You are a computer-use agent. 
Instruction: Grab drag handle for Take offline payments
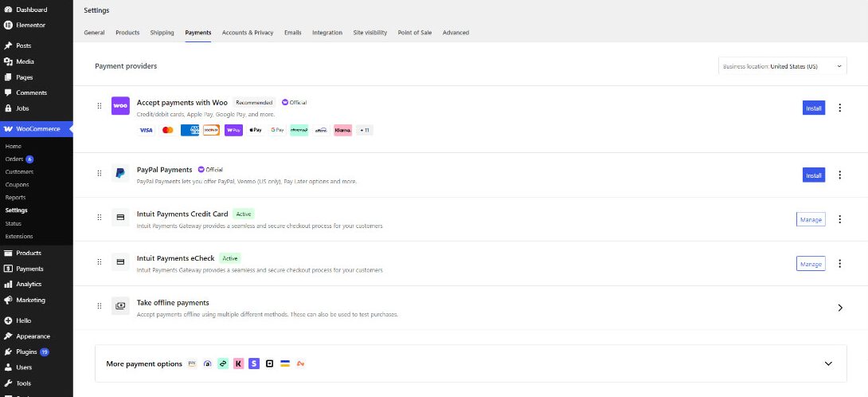[x=100, y=305]
